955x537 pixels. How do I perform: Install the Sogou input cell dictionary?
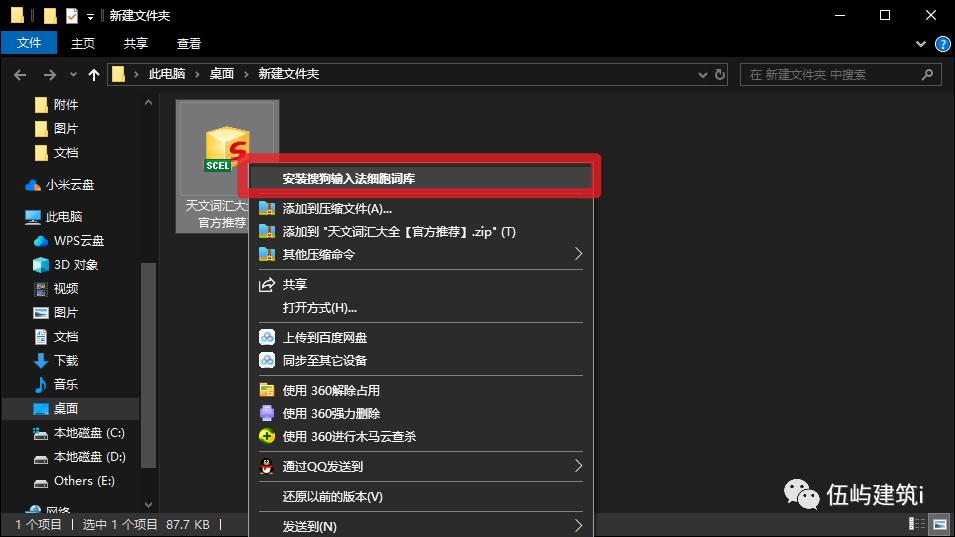click(x=421, y=178)
